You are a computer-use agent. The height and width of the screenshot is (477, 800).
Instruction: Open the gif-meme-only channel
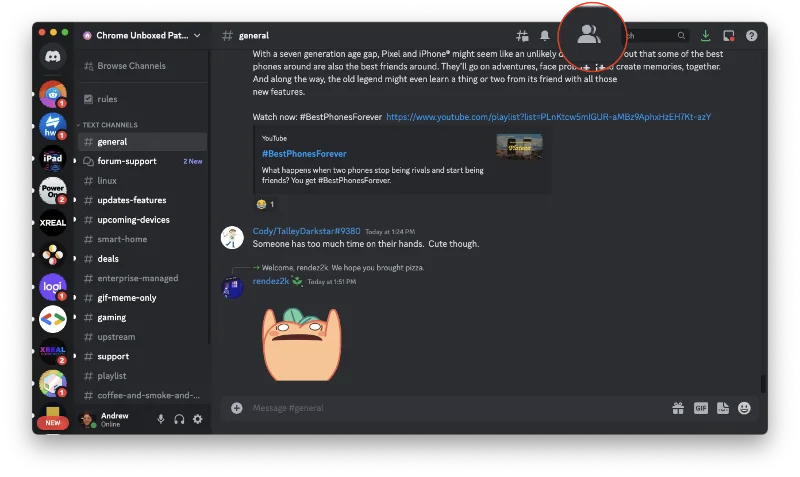142,298
